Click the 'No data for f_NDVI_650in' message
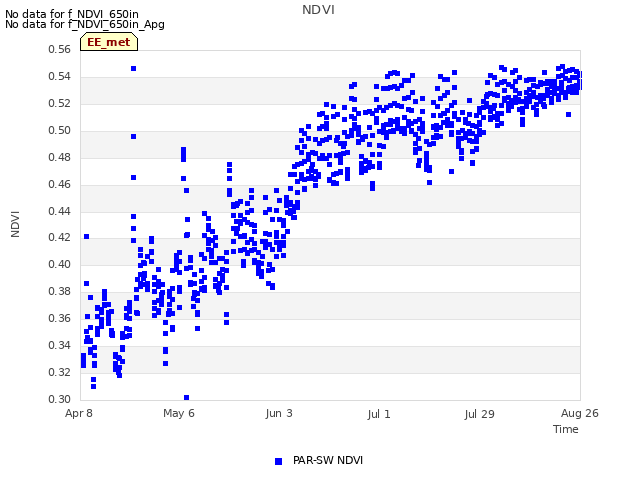The height and width of the screenshot is (480, 640). pyautogui.click(x=72, y=14)
